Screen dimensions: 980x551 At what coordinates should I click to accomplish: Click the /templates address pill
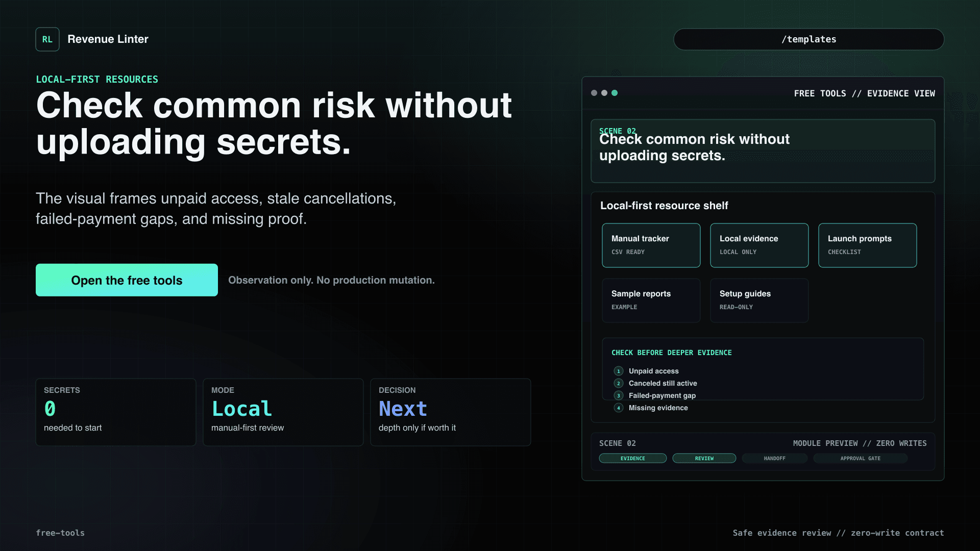[x=808, y=39]
